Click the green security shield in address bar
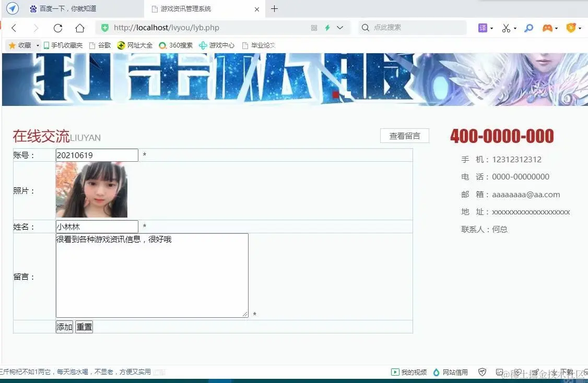This screenshot has width=588, height=383. coord(105,28)
